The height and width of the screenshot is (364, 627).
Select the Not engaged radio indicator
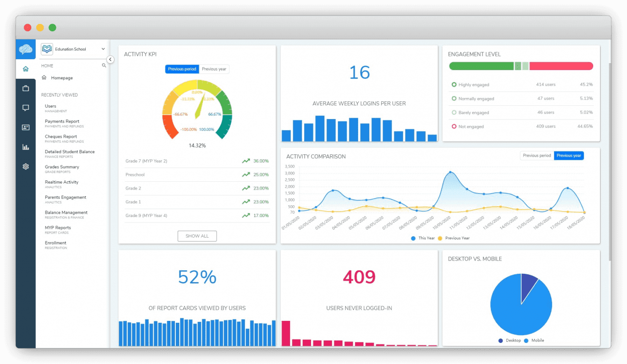455,126
